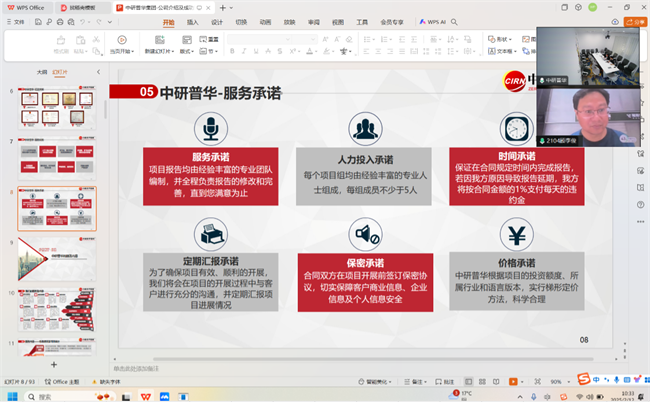This screenshot has height=402, width=650.
Task: Click the fit-to-window icon near zoom
Action: (x=538, y=382)
